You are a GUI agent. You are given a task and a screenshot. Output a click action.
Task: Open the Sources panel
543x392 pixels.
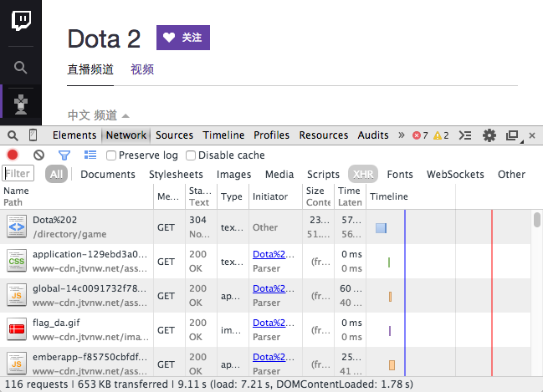click(174, 135)
